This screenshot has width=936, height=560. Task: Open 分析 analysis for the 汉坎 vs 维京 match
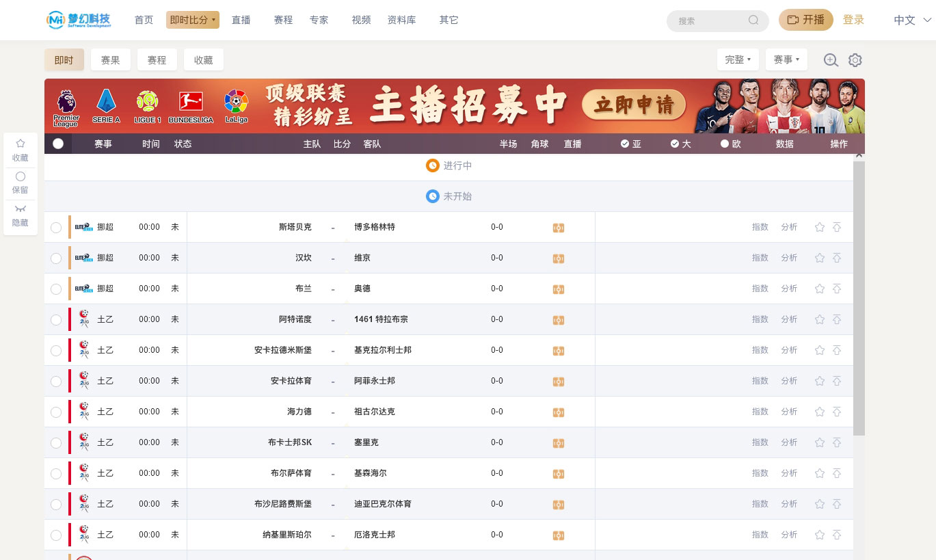(788, 258)
